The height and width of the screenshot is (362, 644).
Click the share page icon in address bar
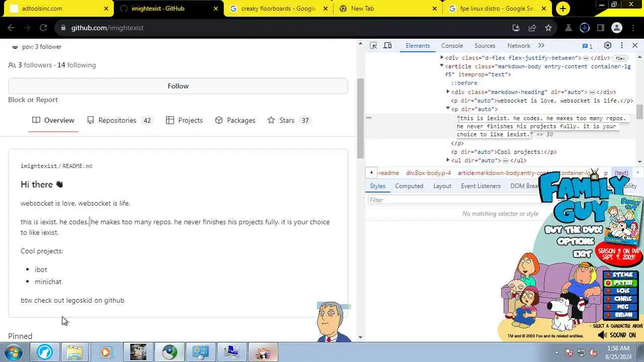(532, 28)
